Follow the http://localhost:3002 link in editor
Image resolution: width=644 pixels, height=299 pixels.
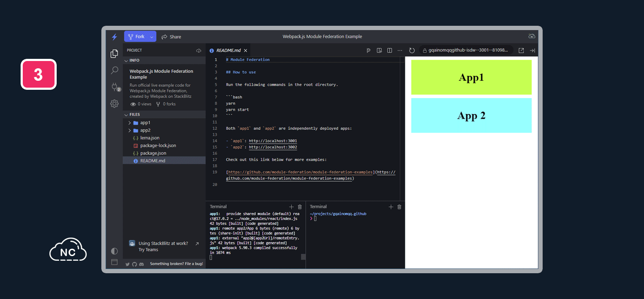[x=273, y=147]
